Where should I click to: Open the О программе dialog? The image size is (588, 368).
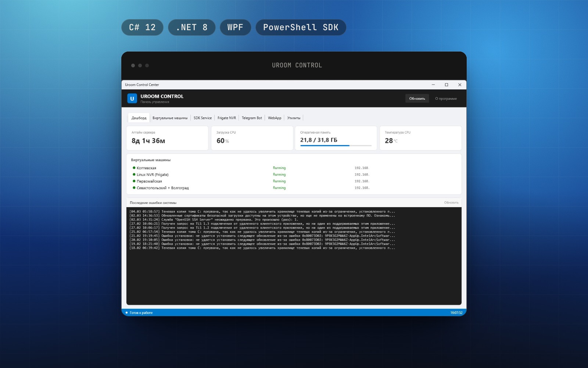pyautogui.click(x=446, y=99)
